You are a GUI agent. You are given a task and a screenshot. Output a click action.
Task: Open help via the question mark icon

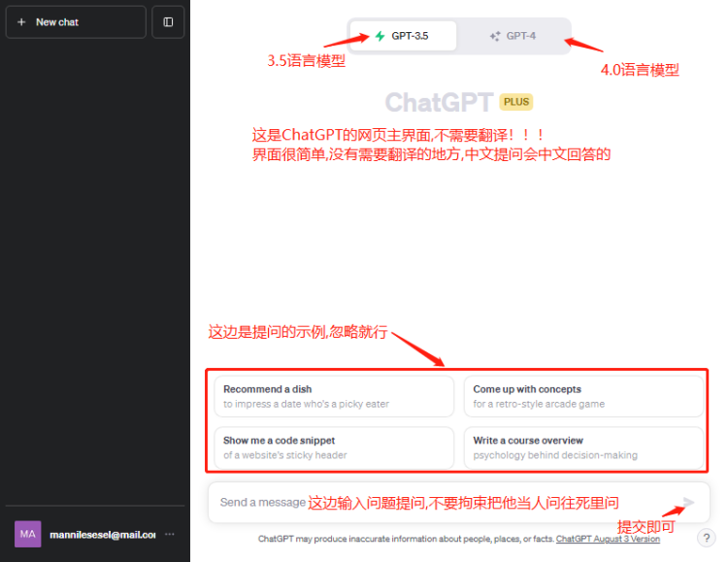706,538
